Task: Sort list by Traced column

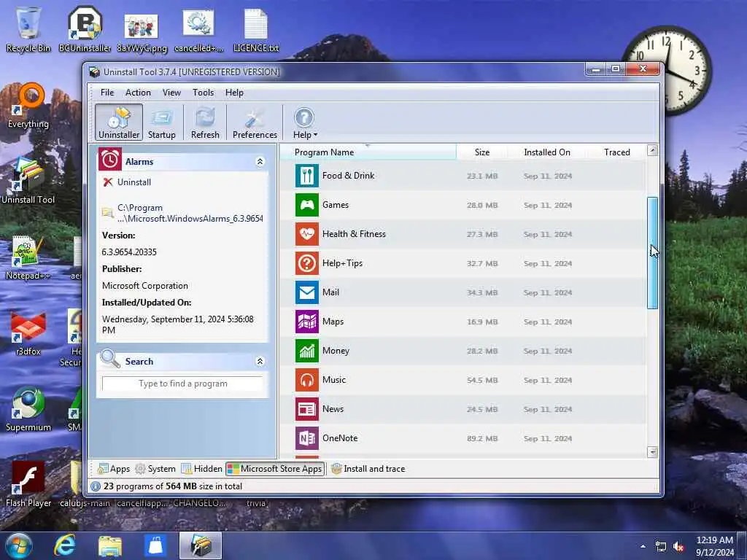Action: (617, 152)
